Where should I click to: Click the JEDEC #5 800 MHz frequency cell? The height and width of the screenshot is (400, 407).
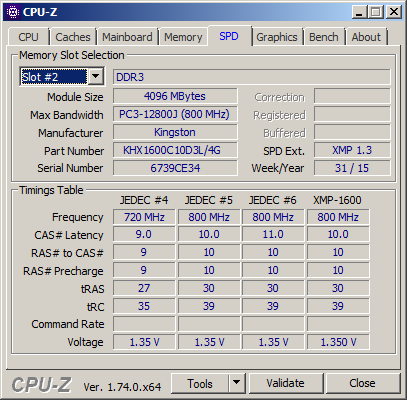pyautogui.click(x=209, y=217)
